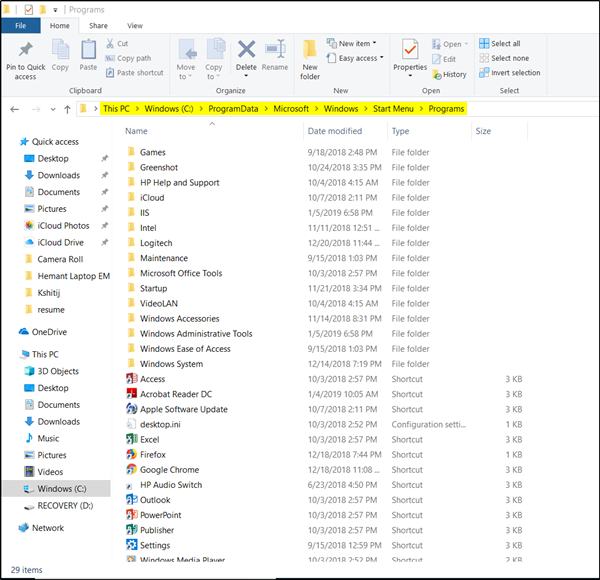The height and width of the screenshot is (580, 600).
Task: Select the Greenshot folder
Action: (x=159, y=168)
